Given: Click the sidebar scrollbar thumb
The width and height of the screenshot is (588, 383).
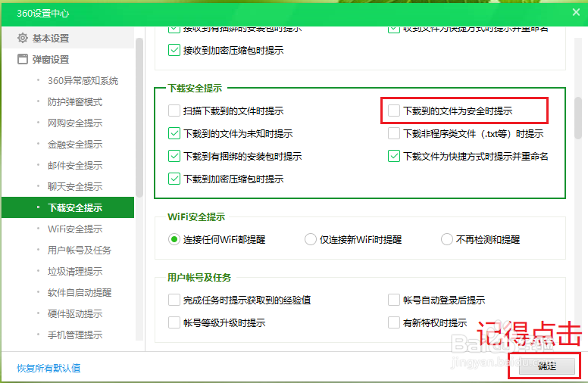Looking at the screenshot, I should point(139,117).
